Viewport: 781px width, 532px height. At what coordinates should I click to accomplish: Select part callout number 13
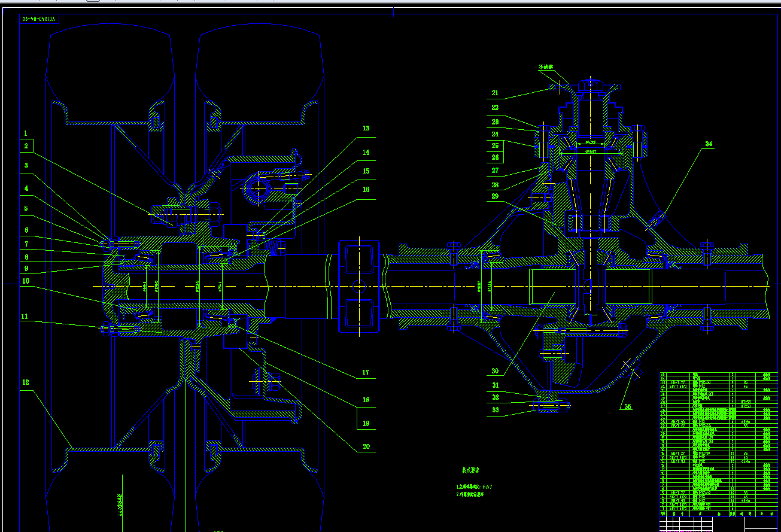[x=366, y=128]
